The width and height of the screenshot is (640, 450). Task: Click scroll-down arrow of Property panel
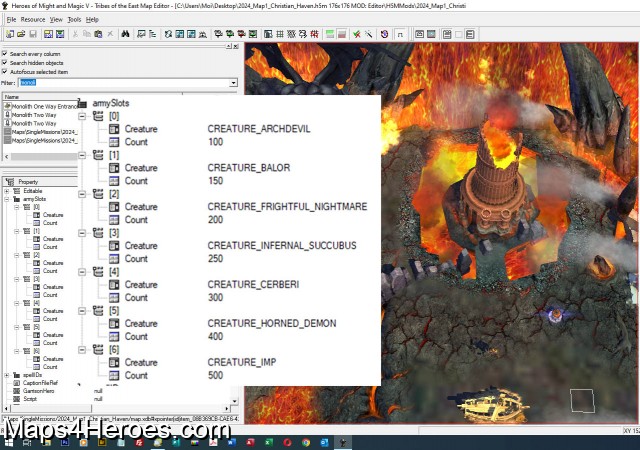[234, 401]
